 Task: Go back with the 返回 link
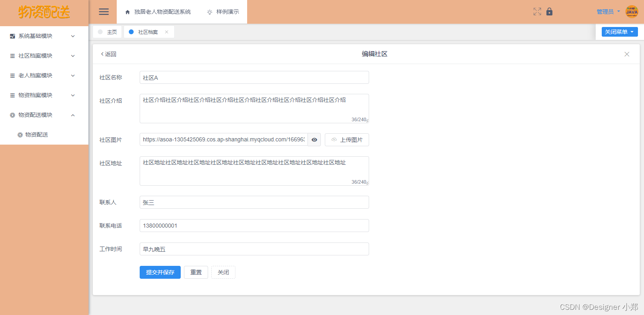click(108, 54)
